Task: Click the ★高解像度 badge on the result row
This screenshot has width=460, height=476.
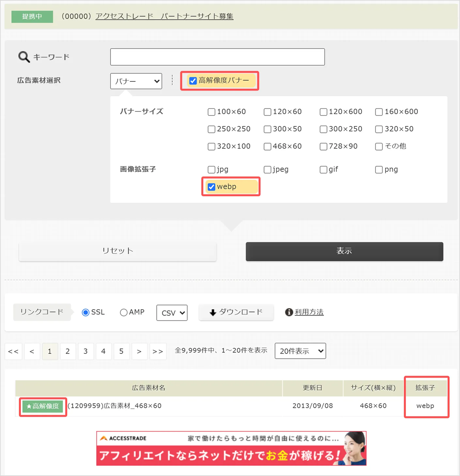Action: (43, 407)
